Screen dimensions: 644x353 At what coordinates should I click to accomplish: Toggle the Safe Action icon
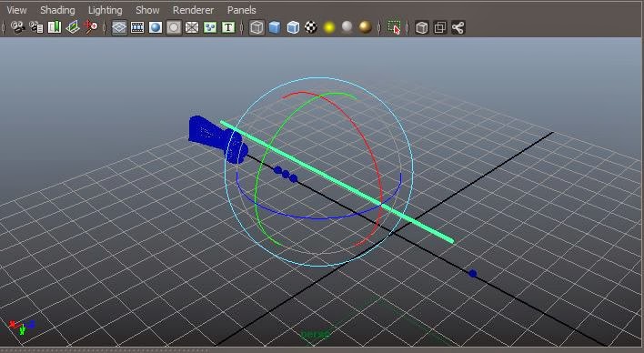tap(210, 27)
